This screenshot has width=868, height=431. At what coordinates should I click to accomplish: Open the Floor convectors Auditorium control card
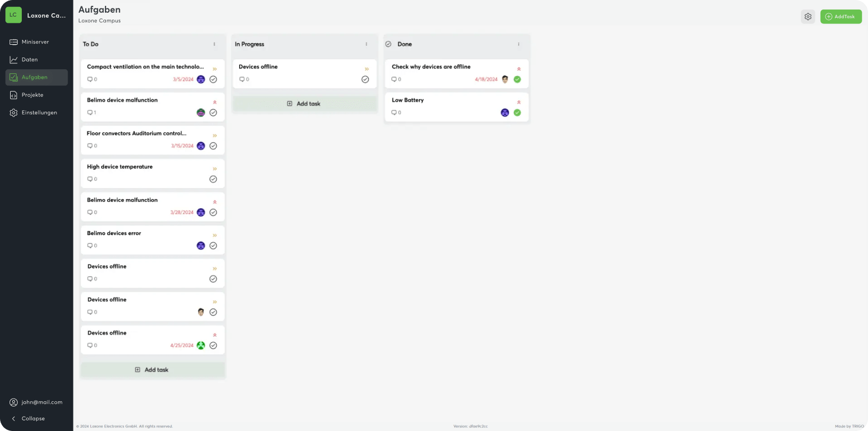pos(137,134)
